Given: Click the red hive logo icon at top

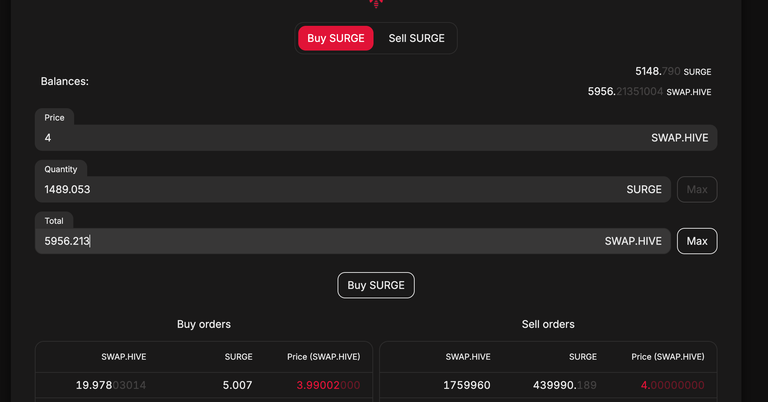Looking at the screenshot, I should point(376,4).
